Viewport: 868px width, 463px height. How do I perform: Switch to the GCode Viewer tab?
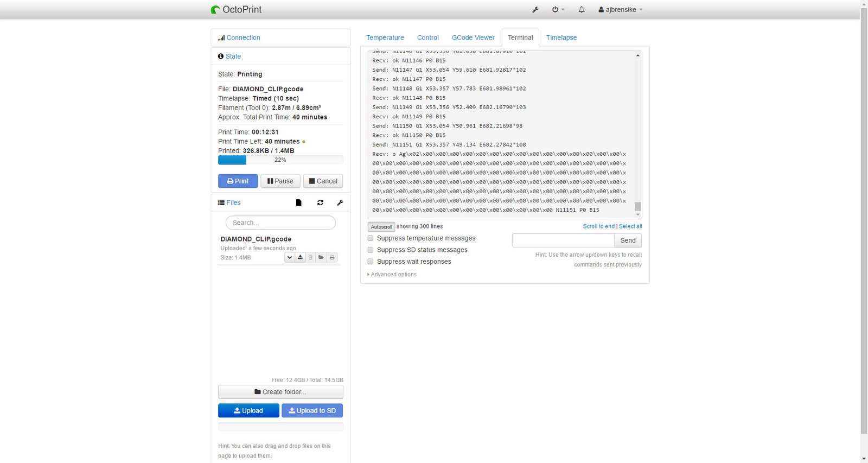click(473, 37)
